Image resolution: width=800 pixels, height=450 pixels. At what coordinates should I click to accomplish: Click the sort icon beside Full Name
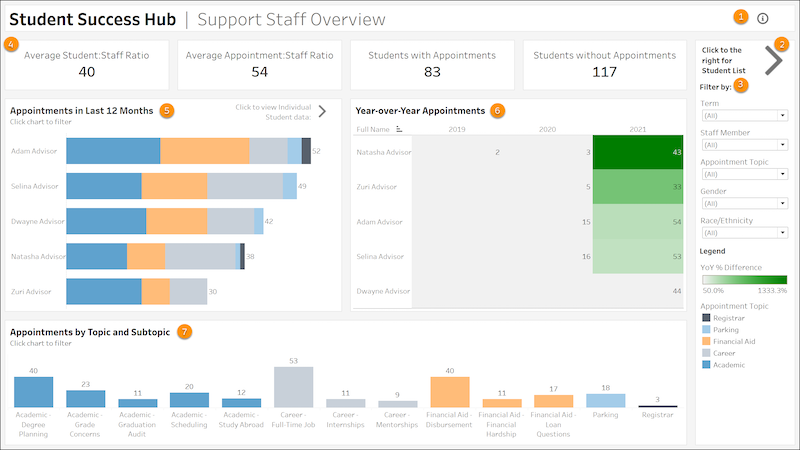[x=400, y=129]
